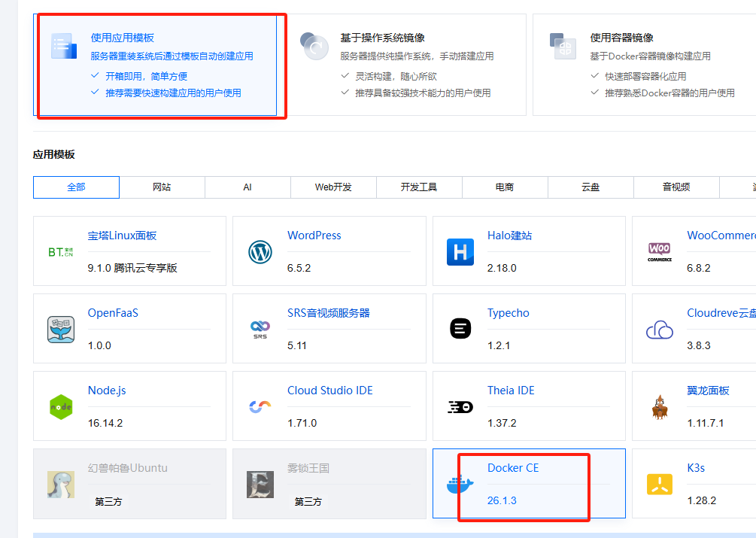Click the Cloudreve cloud icon
Image resolution: width=756 pixels, height=538 pixels.
pos(660,330)
